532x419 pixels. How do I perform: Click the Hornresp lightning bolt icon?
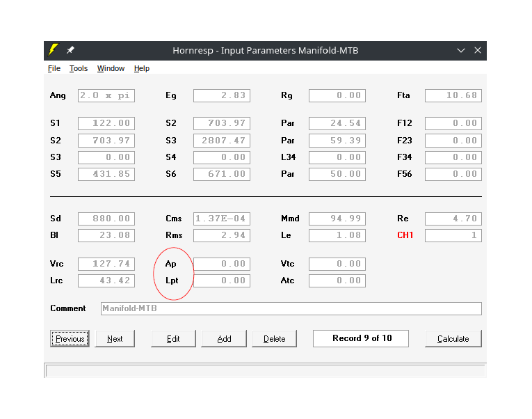[x=54, y=50]
